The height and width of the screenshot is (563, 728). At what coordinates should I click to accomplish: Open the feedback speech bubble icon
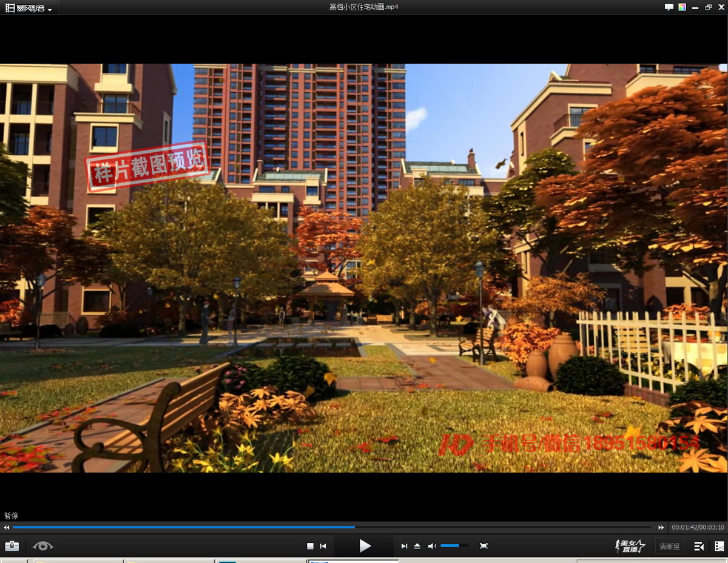(x=669, y=7)
